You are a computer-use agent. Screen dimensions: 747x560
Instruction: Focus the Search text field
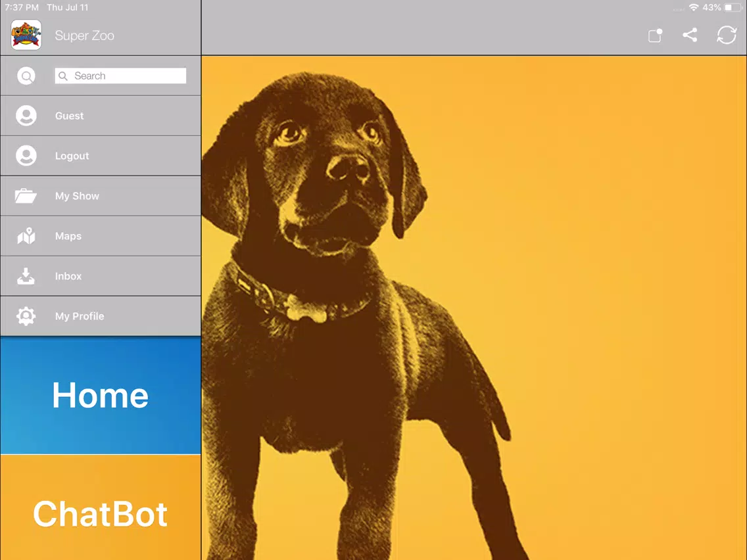point(120,76)
